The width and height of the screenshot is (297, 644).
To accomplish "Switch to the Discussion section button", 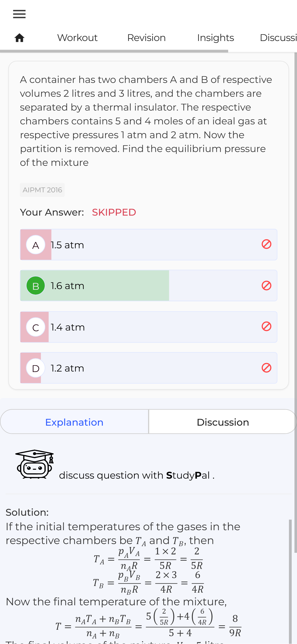I will coord(223,422).
